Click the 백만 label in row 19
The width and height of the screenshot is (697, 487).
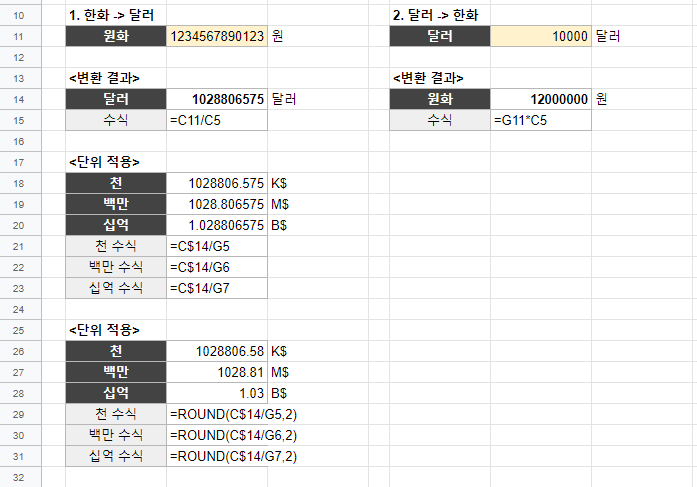coord(116,204)
